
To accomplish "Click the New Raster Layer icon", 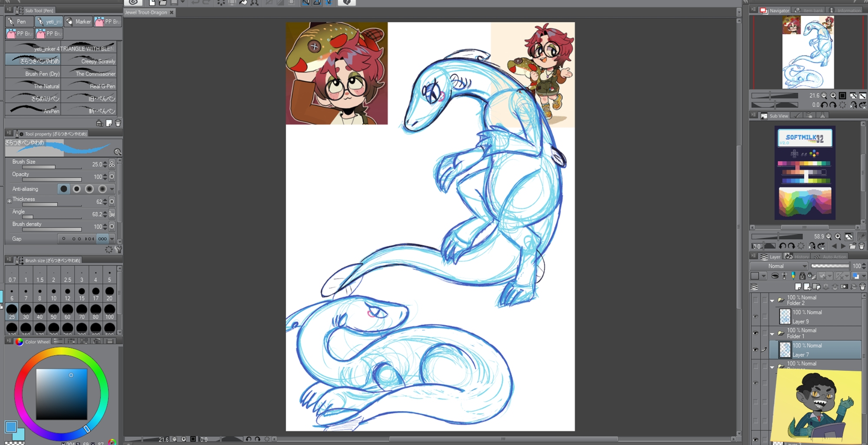I will 798,287.
